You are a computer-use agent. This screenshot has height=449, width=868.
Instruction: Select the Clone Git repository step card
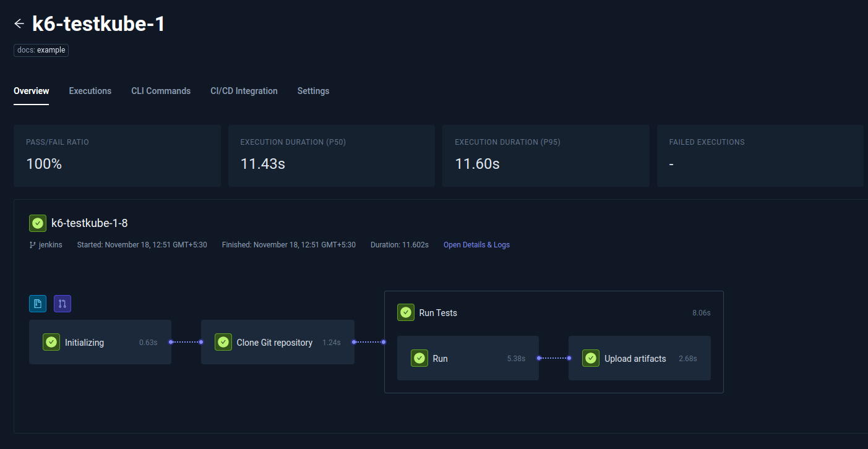coord(278,342)
